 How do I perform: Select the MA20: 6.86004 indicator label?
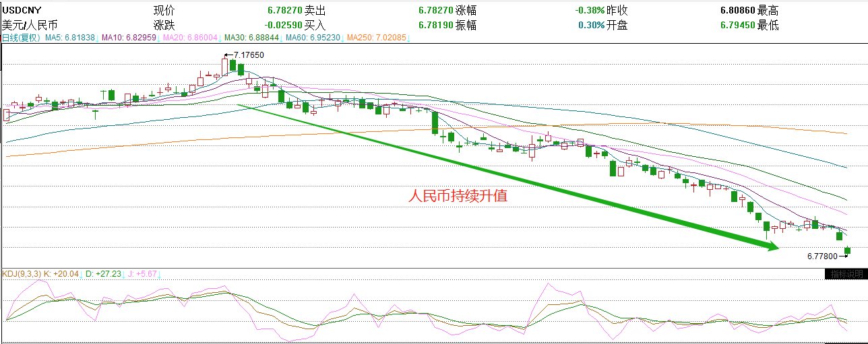pyautogui.click(x=189, y=38)
